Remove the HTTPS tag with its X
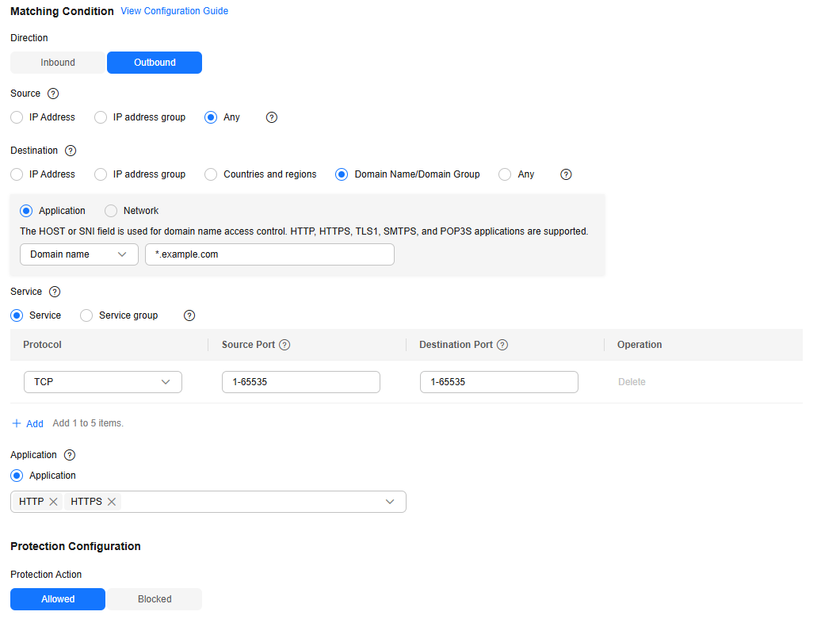This screenshot has height=623, width=840. pyautogui.click(x=112, y=502)
